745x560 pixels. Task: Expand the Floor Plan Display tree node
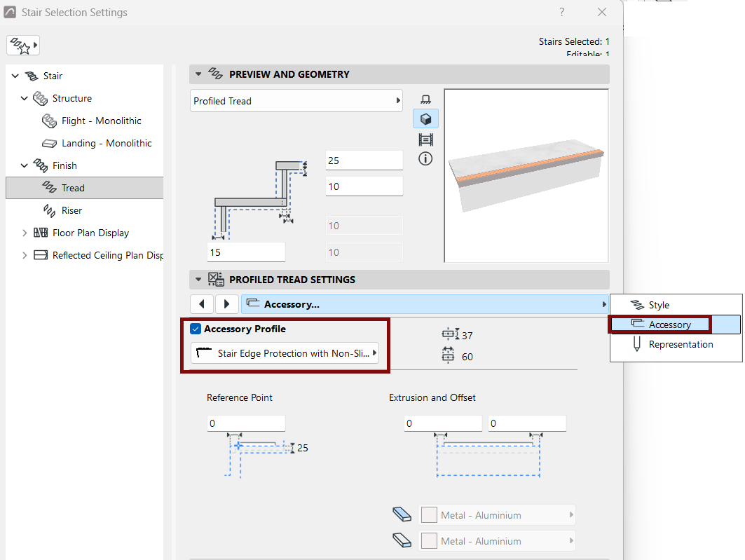point(25,233)
